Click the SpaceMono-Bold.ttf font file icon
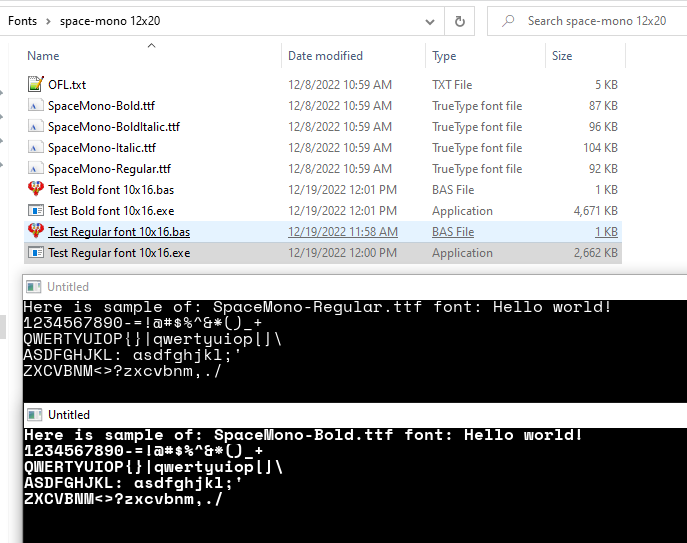 (35, 106)
